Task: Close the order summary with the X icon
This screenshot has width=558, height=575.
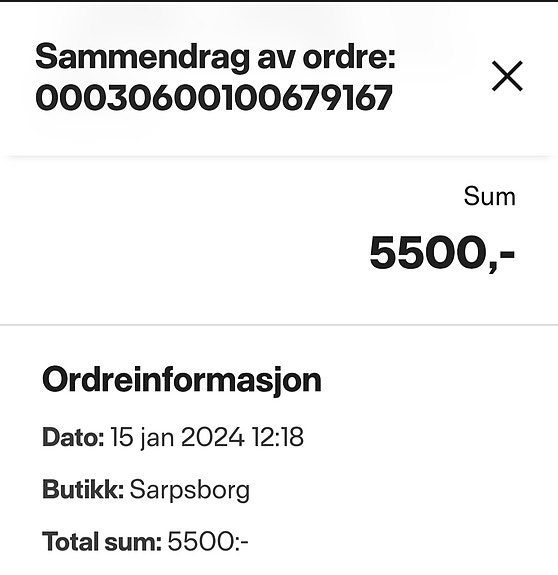Action: tap(507, 76)
